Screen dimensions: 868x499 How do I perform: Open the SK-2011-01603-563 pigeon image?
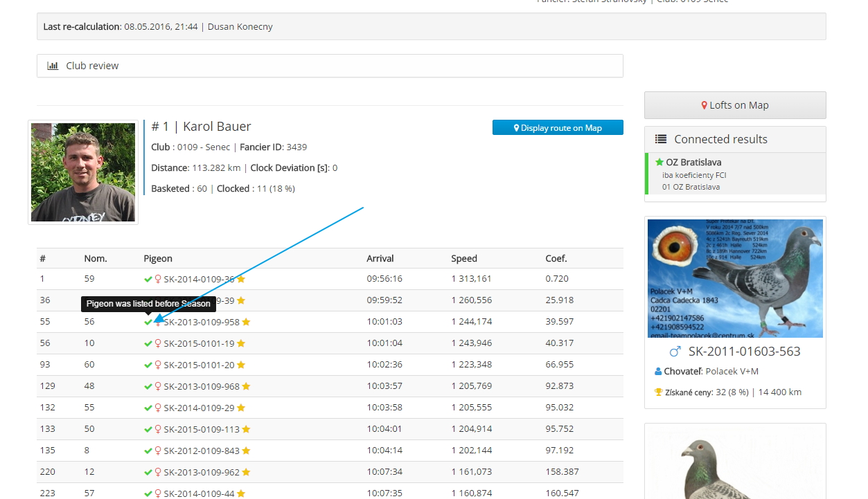[x=734, y=278]
